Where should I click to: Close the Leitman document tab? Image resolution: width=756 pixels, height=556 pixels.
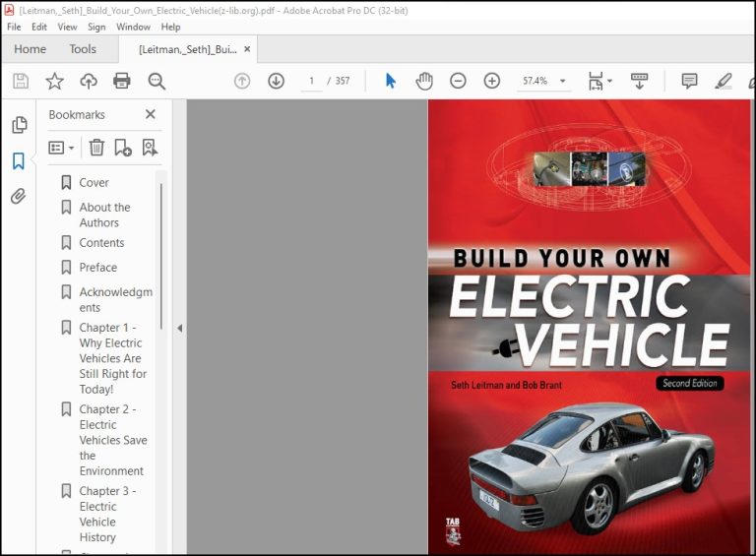247,49
